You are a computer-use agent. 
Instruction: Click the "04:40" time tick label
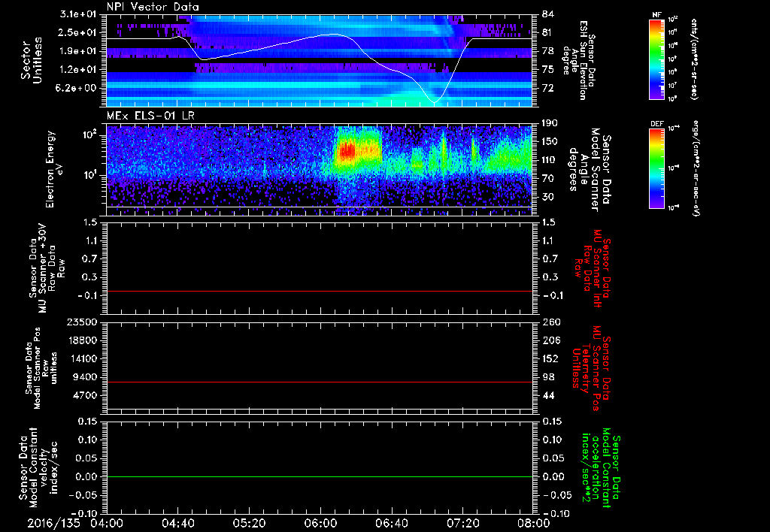tap(177, 523)
